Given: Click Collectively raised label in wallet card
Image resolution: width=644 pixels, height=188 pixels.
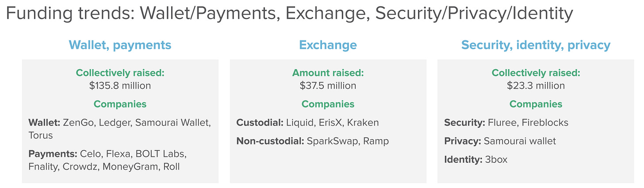Looking at the screenshot, I should pyautogui.click(x=120, y=73).
